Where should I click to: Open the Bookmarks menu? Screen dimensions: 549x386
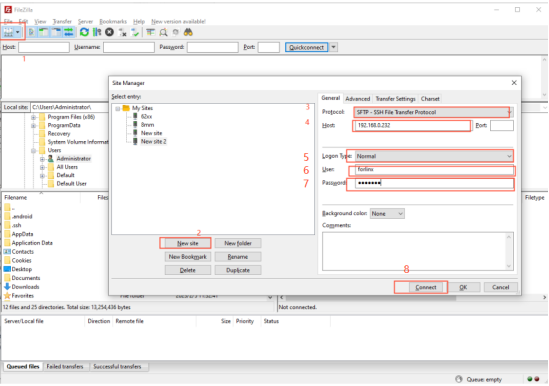point(113,22)
